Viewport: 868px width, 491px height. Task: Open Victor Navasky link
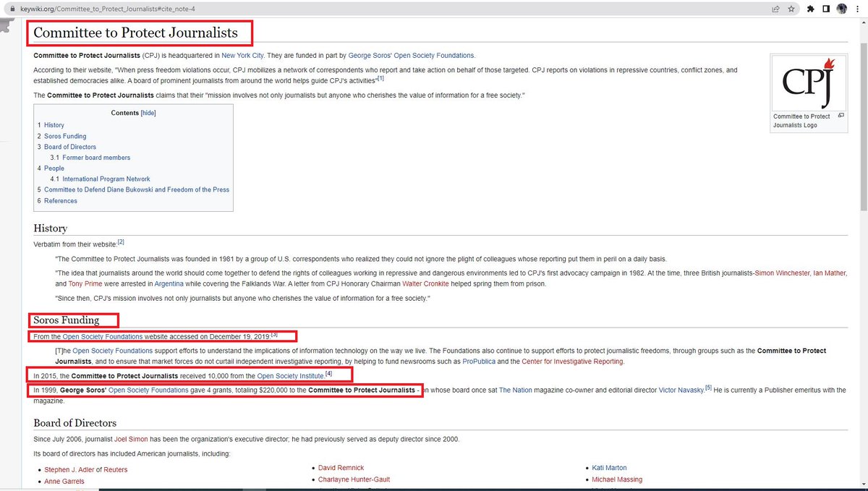tap(681, 390)
